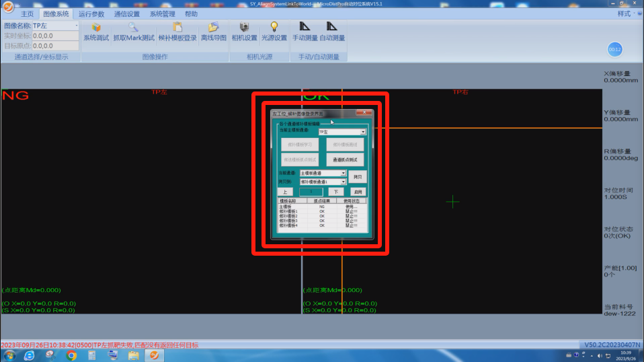This screenshot has height=362, width=644.
Task: Start 自动测量 auto measurement
Action: click(x=332, y=32)
